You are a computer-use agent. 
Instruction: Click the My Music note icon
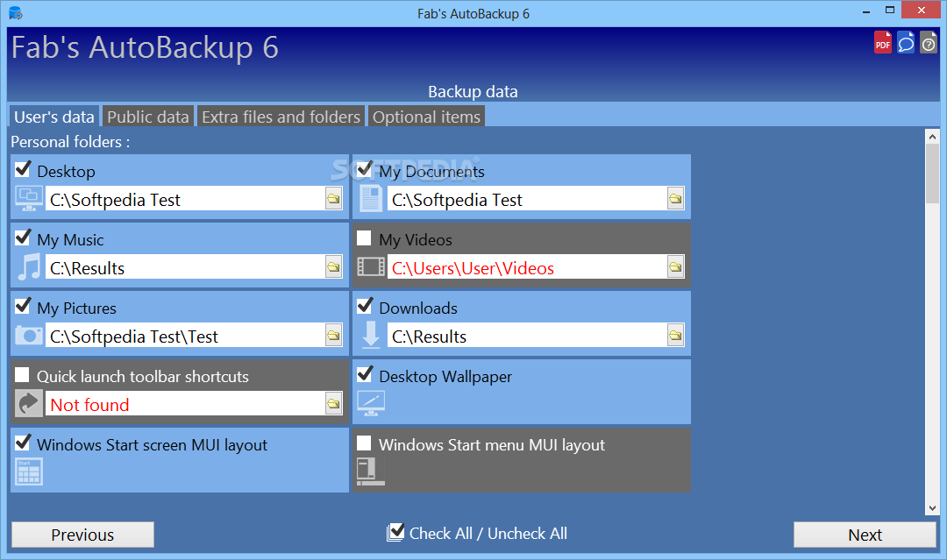[x=28, y=266]
